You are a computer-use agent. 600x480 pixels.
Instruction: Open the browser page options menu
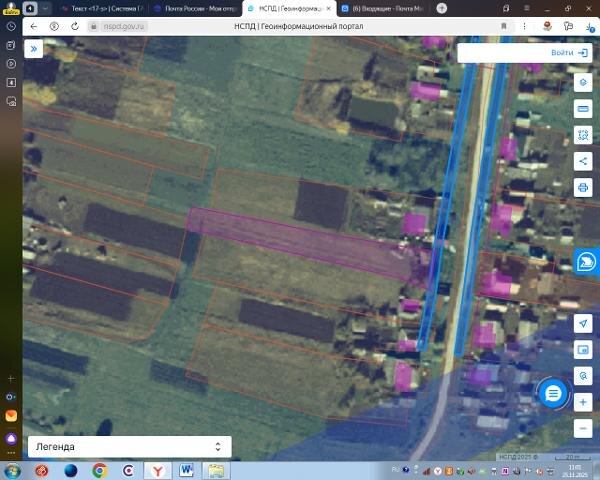[524, 26]
